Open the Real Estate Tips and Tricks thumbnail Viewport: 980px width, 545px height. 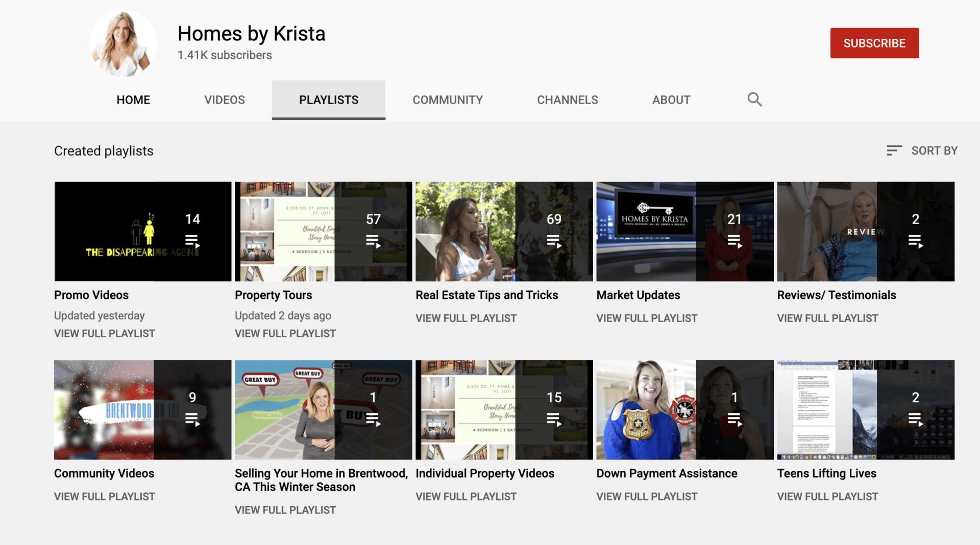point(504,231)
